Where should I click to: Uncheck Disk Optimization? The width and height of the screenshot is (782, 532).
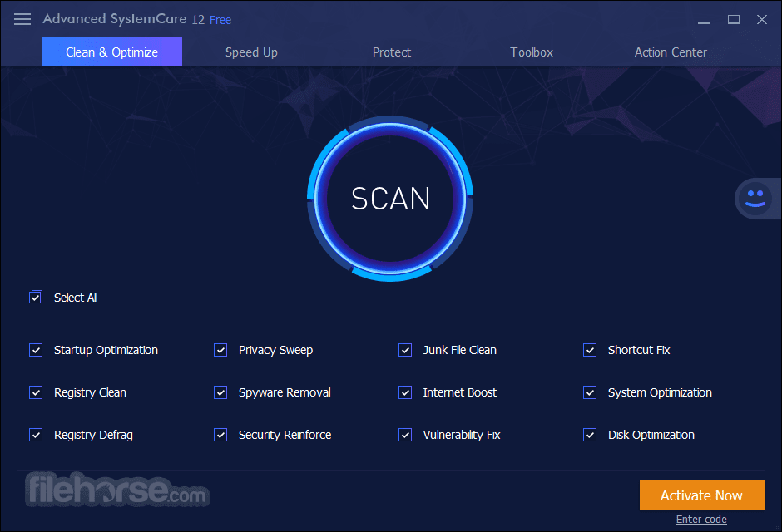tap(590, 435)
